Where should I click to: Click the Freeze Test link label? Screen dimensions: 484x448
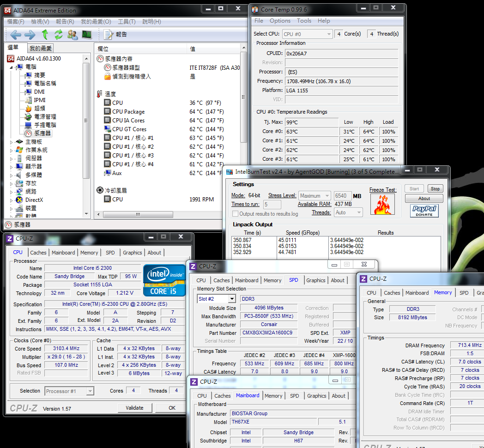[383, 190]
